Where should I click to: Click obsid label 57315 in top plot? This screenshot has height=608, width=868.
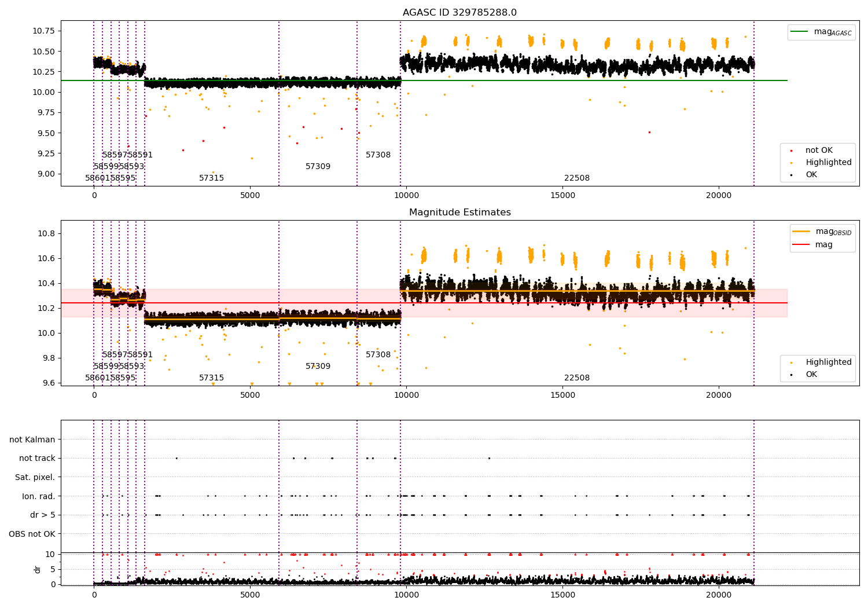click(x=211, y=178)
